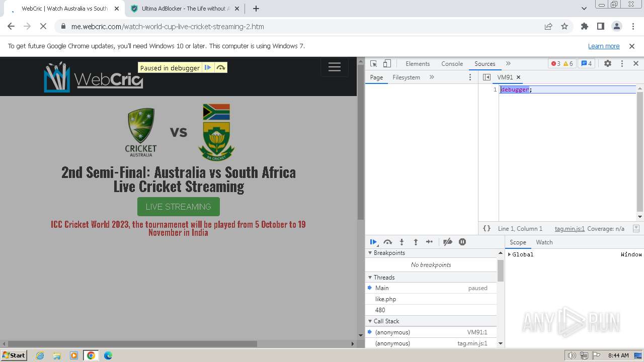Click the coverage details icon in status bar
The image size is (644, 362).
(x=636, y=228)
